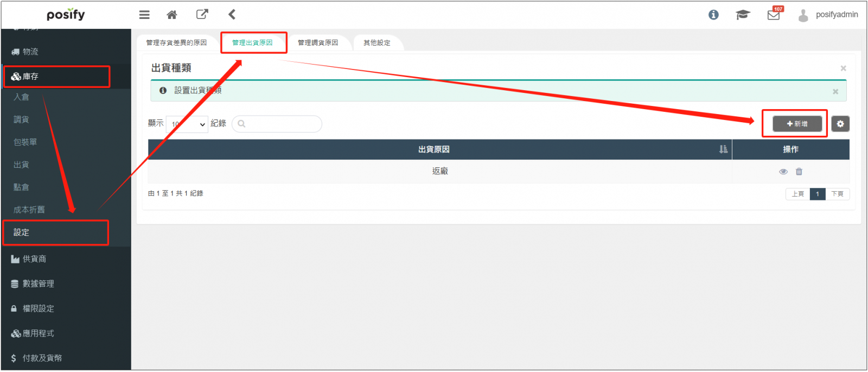Open mail inbox with 107 badge
Viewport: 868px width, 372px height.
coord(774,15)
